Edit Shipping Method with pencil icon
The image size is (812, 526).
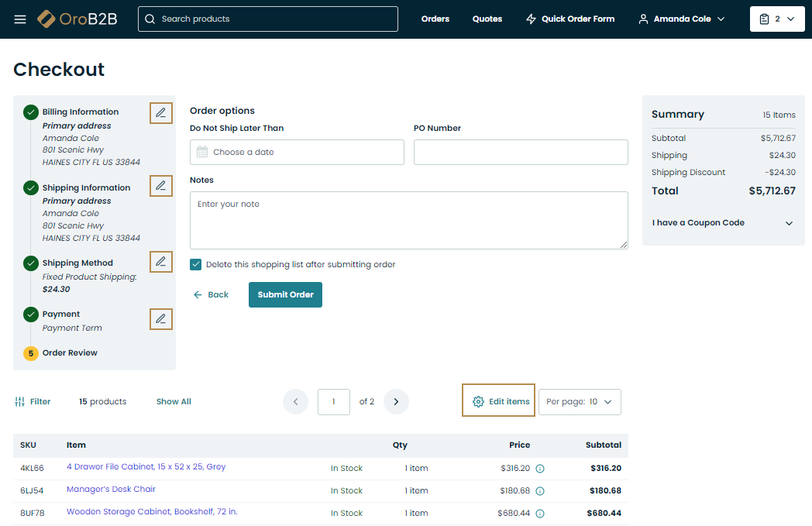click(160, 262)
